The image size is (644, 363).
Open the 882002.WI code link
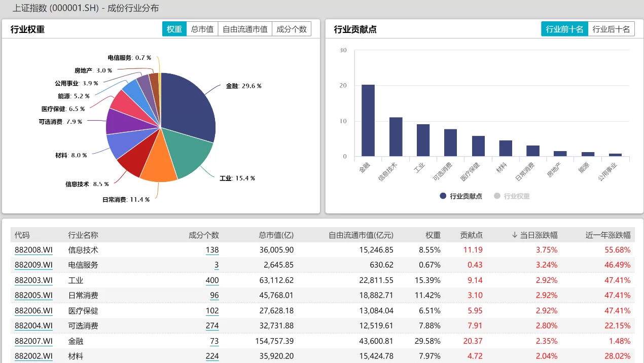pyautogui.click(x=33, y=356)
